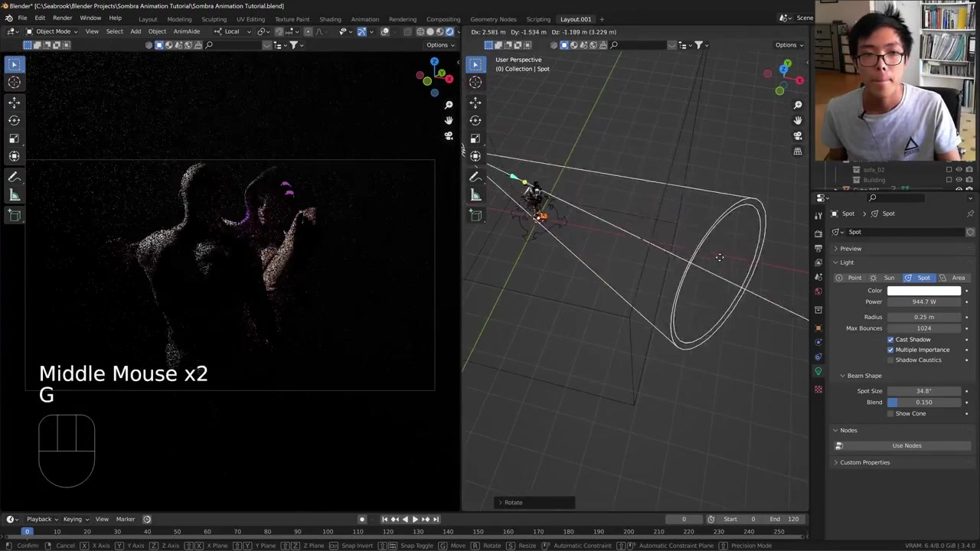The width and height of the screenshot is (980, 551).
Task: Select the Move tool in left toolbar
Action: click(x=15, y=102)
